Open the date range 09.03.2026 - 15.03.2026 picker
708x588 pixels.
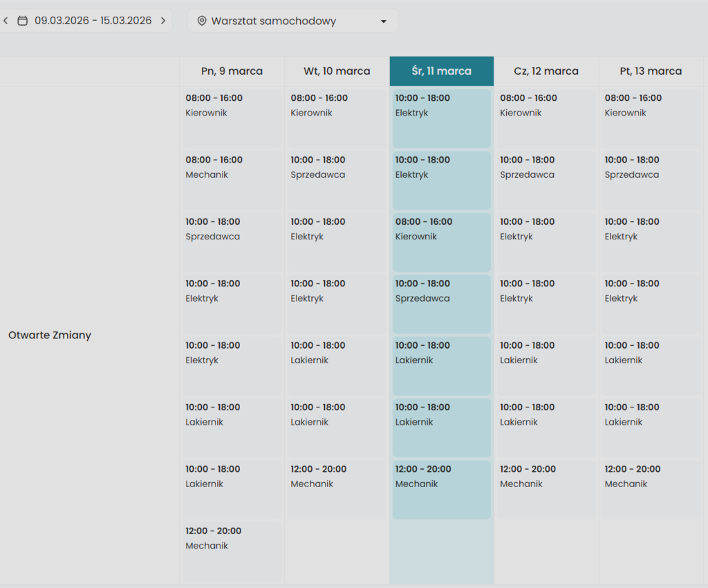click(93, 21)
